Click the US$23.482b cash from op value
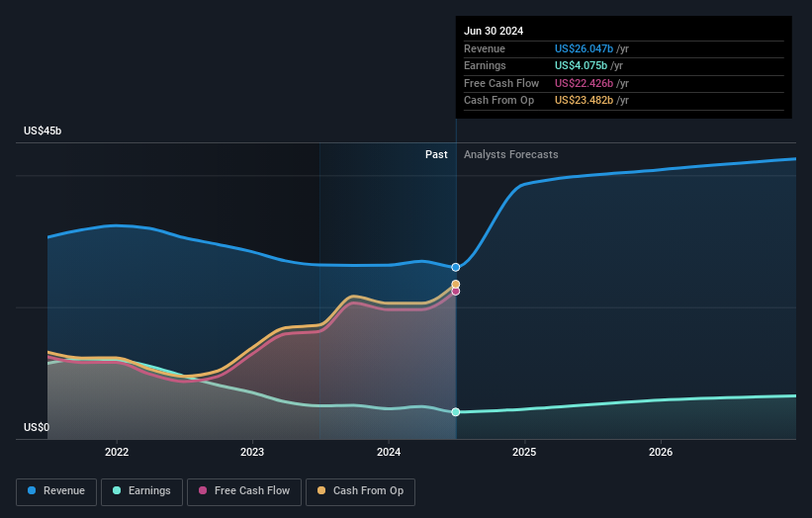 [585, 101]
